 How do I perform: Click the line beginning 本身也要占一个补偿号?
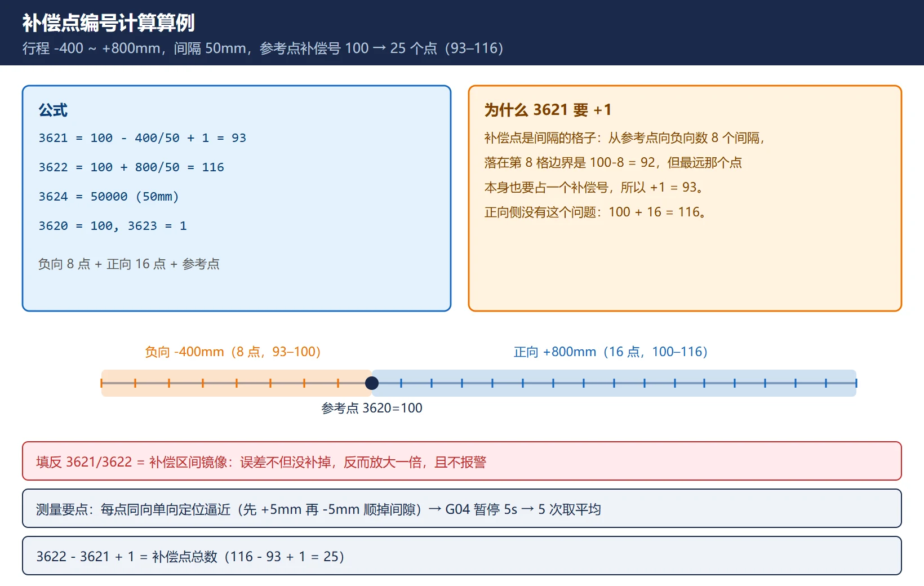click(595, 188)
